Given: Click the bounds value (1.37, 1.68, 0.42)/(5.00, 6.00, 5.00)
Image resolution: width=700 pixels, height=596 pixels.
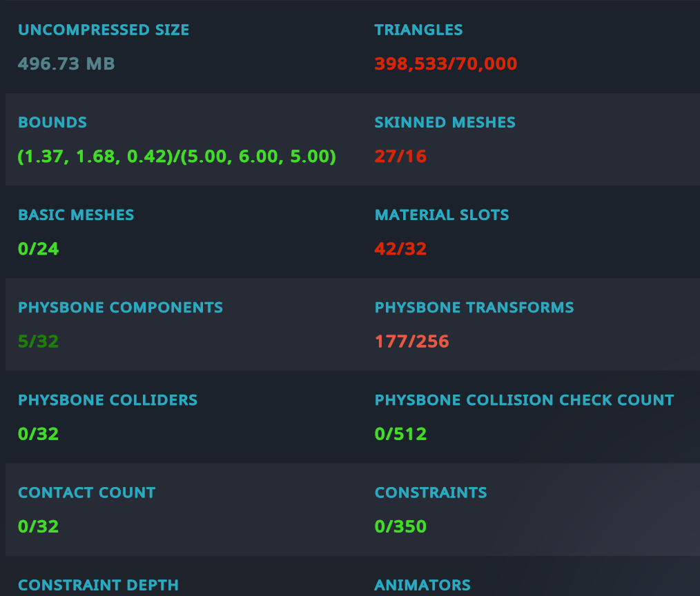Looking at the screenshot, I should click(x=177, y=157).
